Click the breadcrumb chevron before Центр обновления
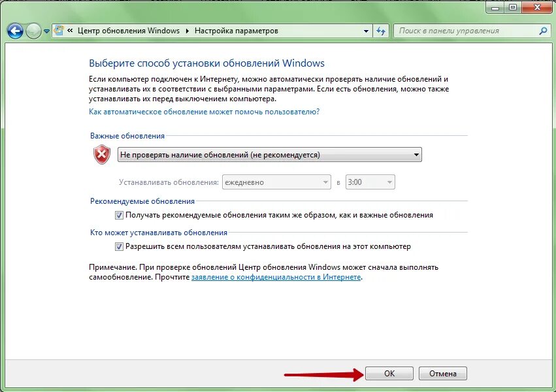The image size is (556, 392). [x=70, y=31]
